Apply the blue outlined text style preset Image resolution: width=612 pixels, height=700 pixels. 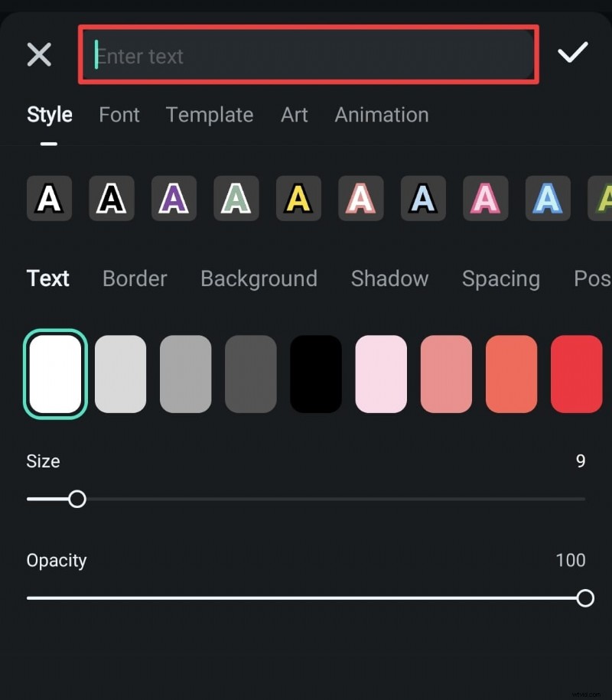pos(548,197)
